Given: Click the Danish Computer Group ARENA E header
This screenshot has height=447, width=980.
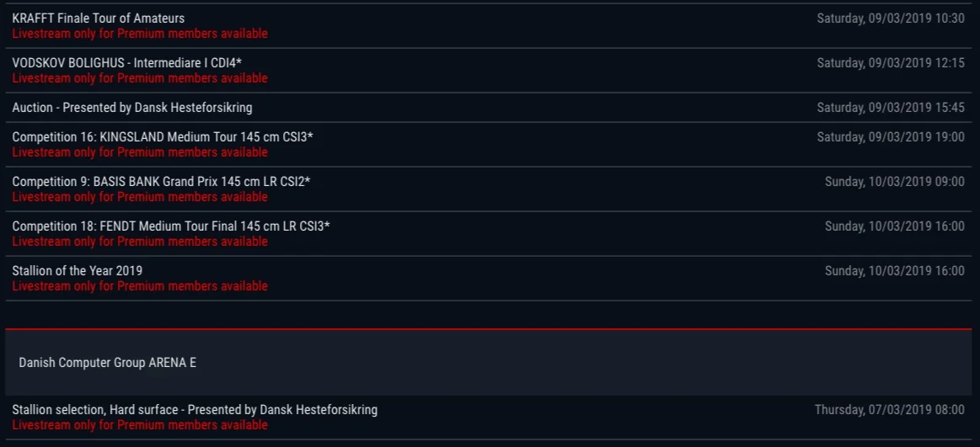Looking at the screenshot, I should click(489, 363).
